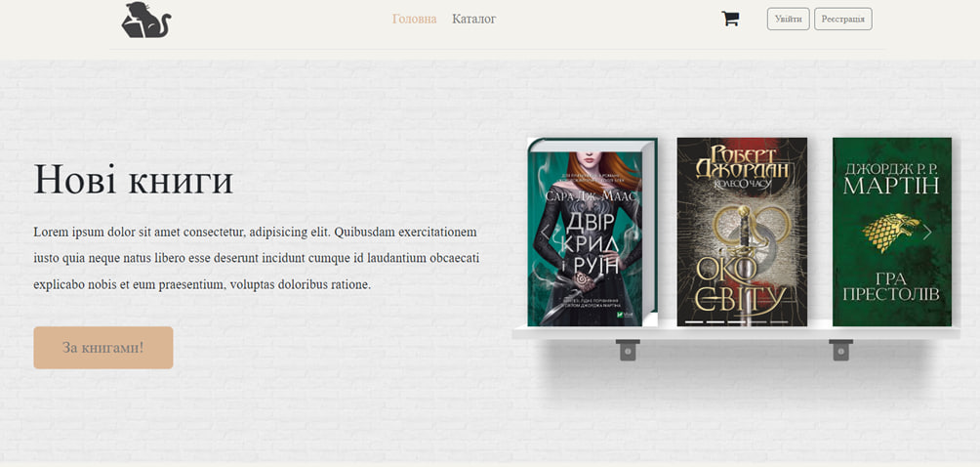
Task: Open the Каталог page
Action: (x=474, y=19)
